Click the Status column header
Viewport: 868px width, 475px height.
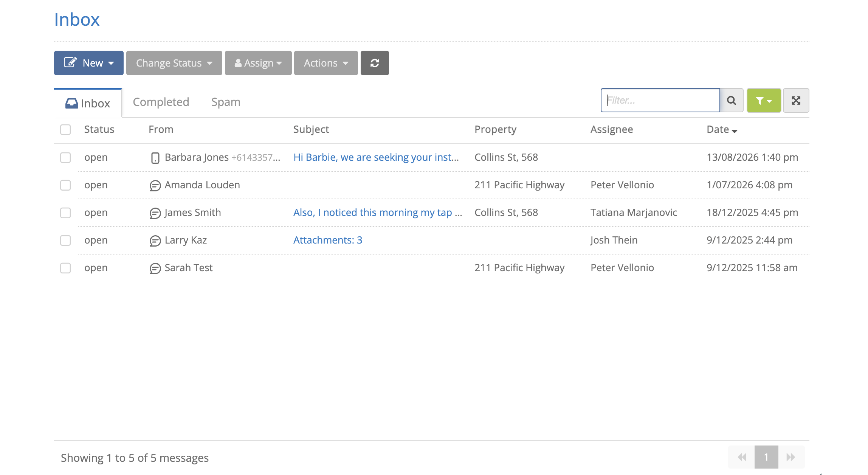[99, 129]
